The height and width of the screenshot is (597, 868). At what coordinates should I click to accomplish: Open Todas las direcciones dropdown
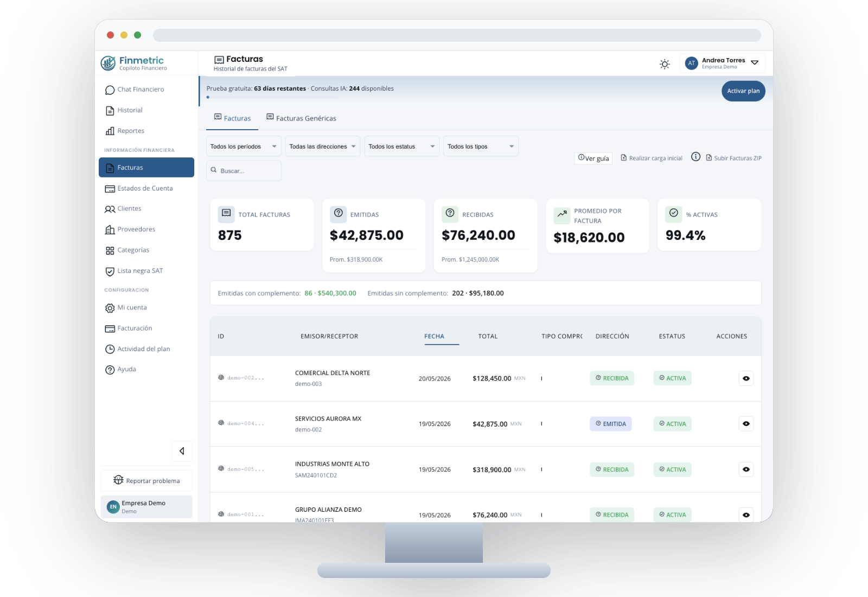323,147
